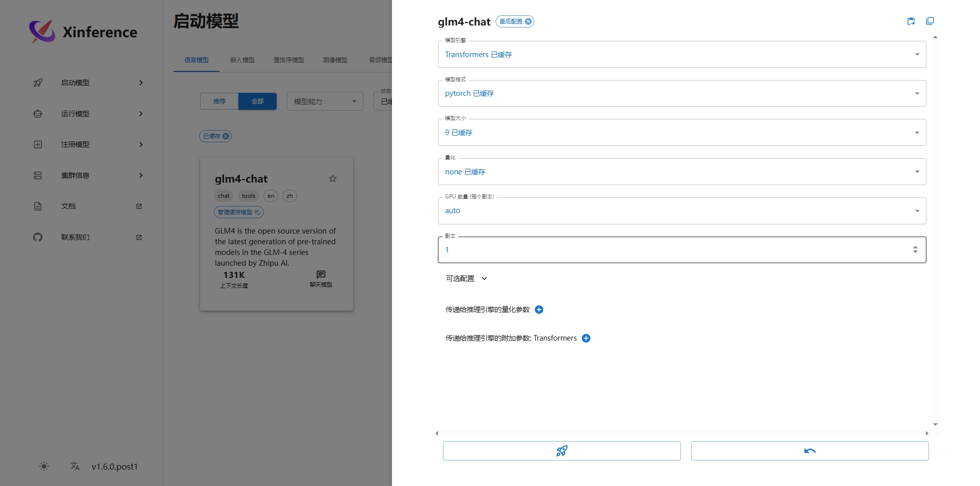Toggle the light/dark theme sun icon
The width and height of the screenshot is (980, 486).
44,466
